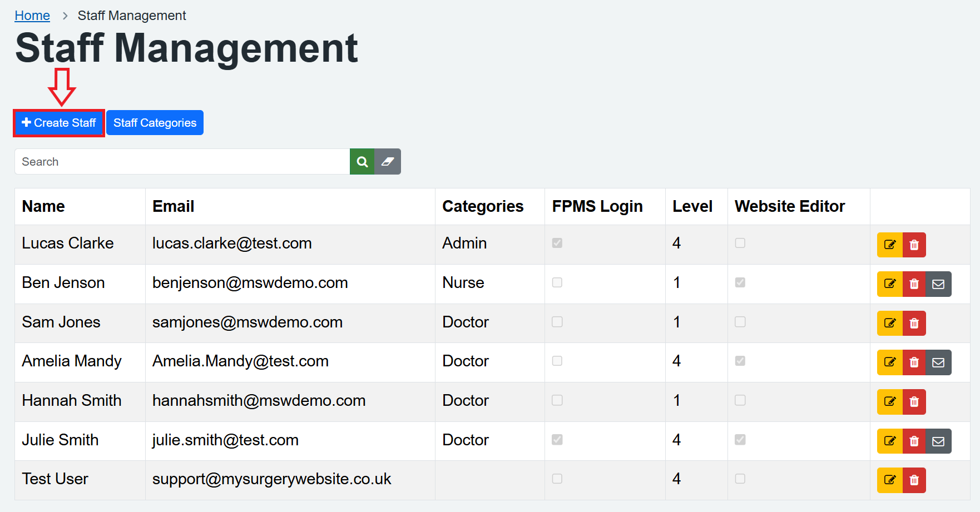
Task: Trash Julie Smith's staff record
Action: (x=914, y=441)
